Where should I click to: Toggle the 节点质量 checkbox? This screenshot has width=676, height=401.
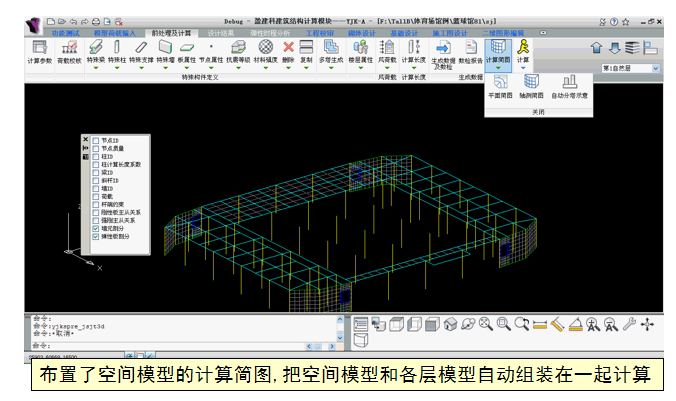(96, 148)
